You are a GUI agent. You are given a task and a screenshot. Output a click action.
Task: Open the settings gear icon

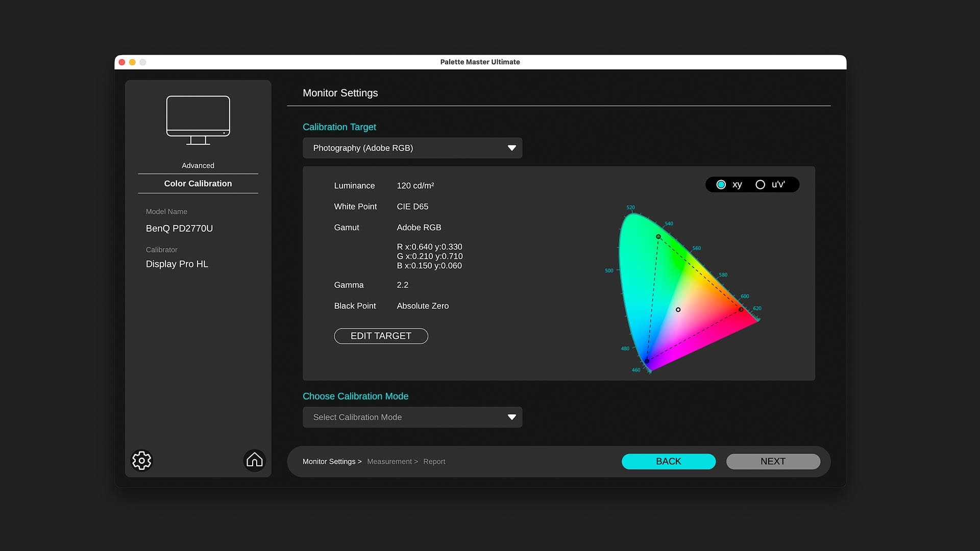coord(142,461)
